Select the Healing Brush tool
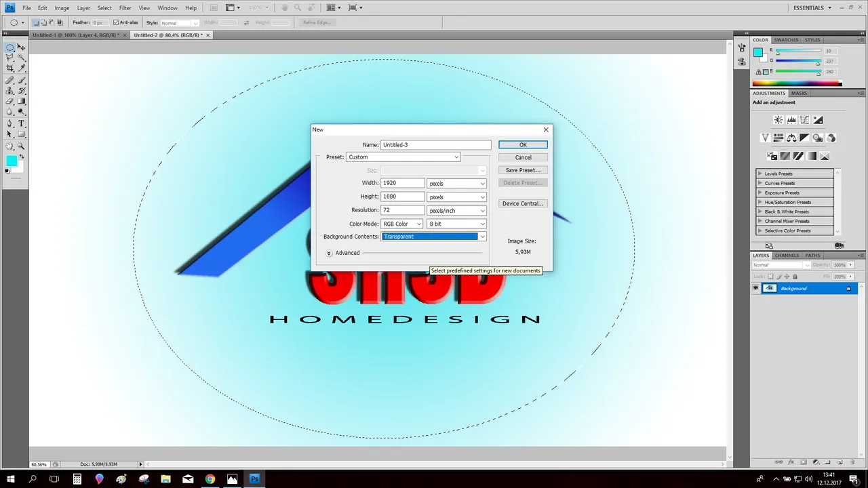Image resolution: width=868 pixels, height=488 pixels. 9,80
